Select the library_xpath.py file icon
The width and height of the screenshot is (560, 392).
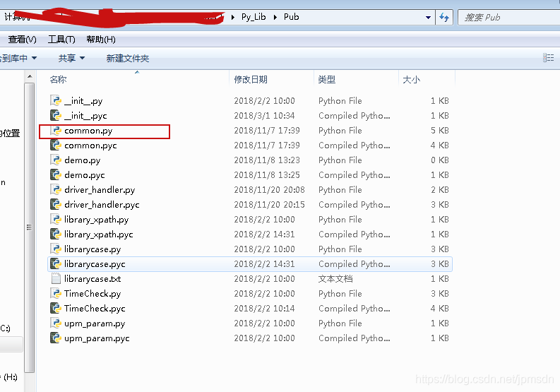[x=56, y=219]
